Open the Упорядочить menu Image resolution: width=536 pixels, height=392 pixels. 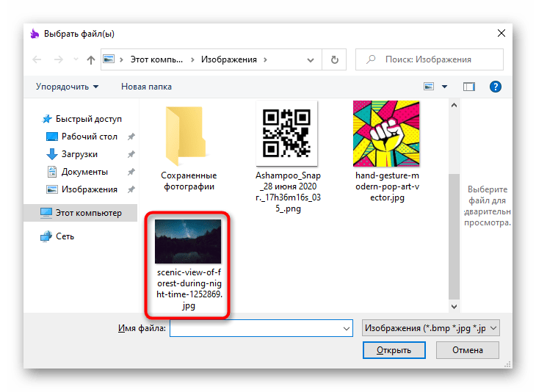coord(67,87)
